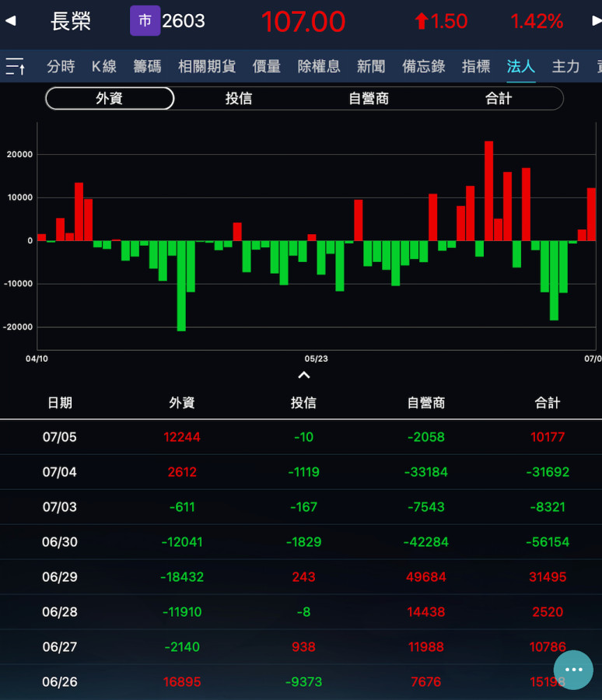This screenshot has width=602, height=700.
Task: Select the 07/05 data row
Action: click(301, 437)
